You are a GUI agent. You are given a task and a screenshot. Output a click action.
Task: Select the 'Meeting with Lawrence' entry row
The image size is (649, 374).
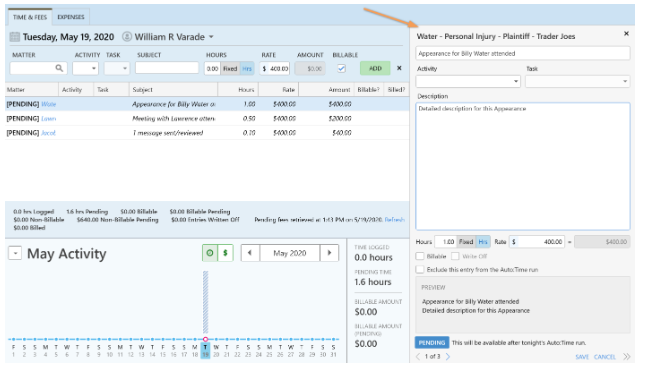pos(207,118)
